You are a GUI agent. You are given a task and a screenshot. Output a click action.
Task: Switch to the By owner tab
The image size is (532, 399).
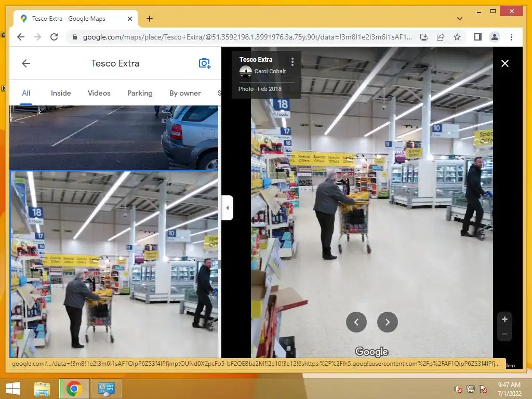tap(185, 93)
